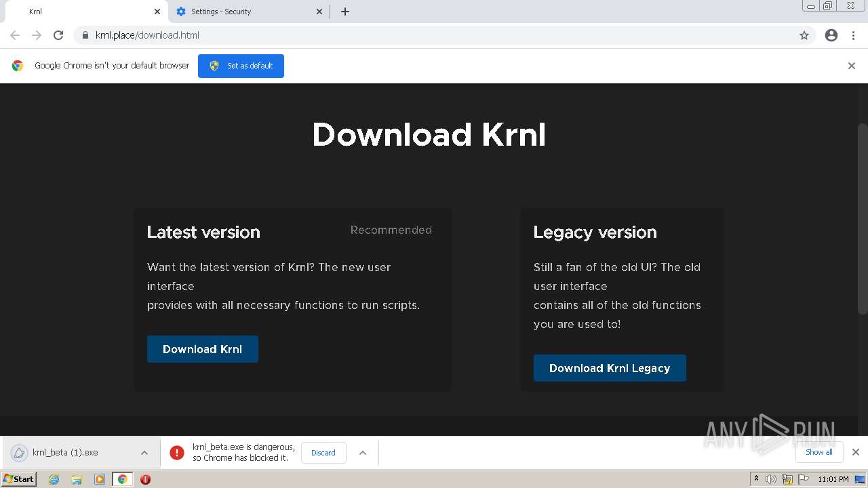Expand options for krnl_beta (1).exe download
Image resolution: width=868 pixels, height=488 pixels.
(144, 453)
